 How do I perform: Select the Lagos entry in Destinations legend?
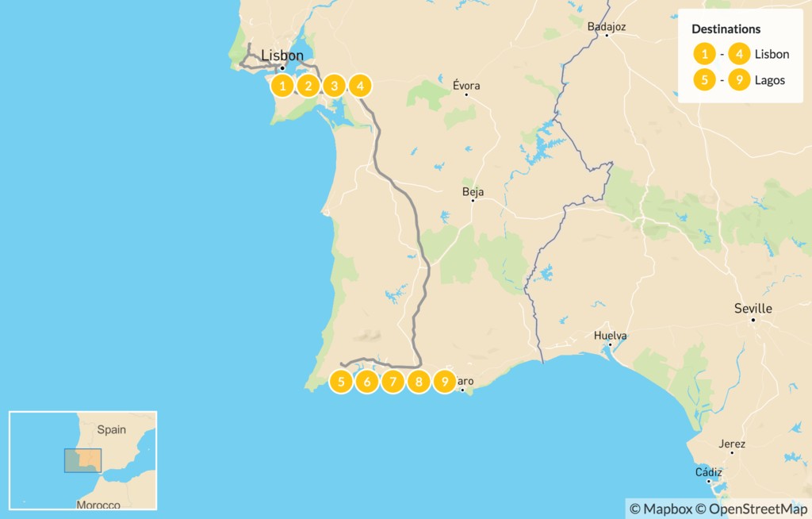[x=769, y=80]
